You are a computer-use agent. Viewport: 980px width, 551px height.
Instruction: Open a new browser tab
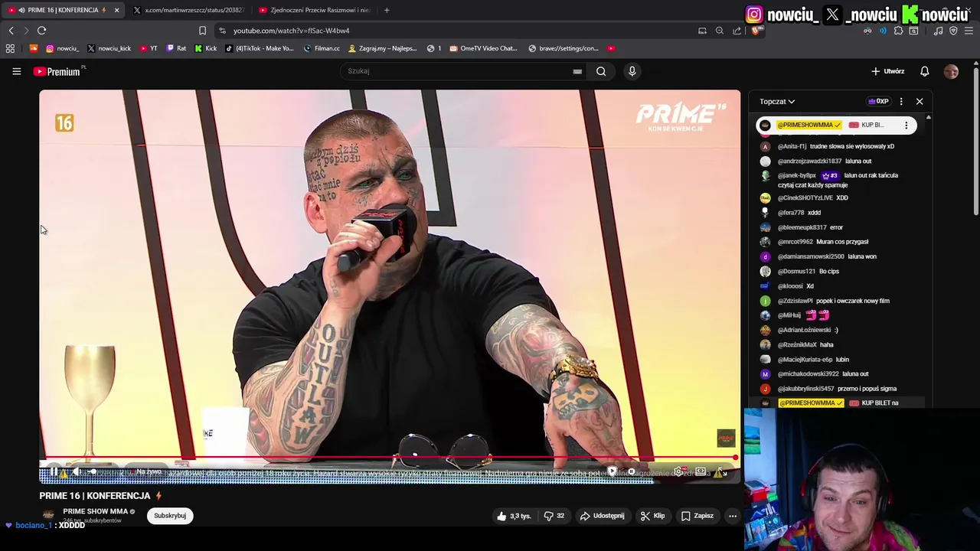pyautogui.click(x=387, y=10)
